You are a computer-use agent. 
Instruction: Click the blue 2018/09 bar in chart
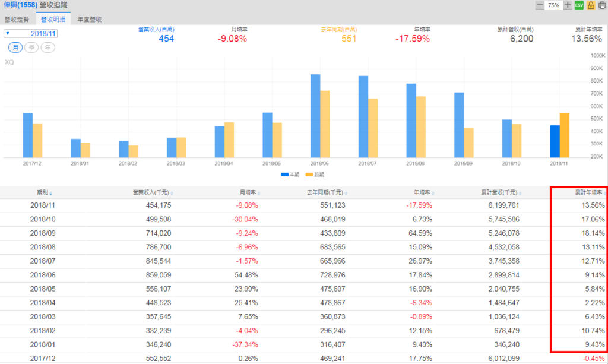459,125
